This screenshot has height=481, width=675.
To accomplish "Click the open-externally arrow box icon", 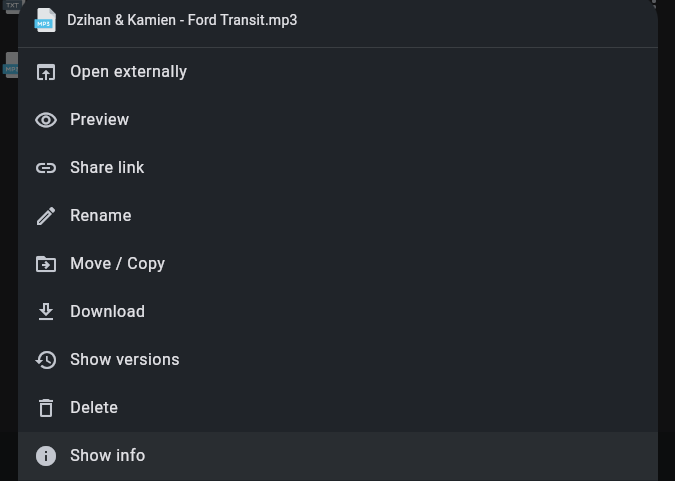I will point(46,72).
